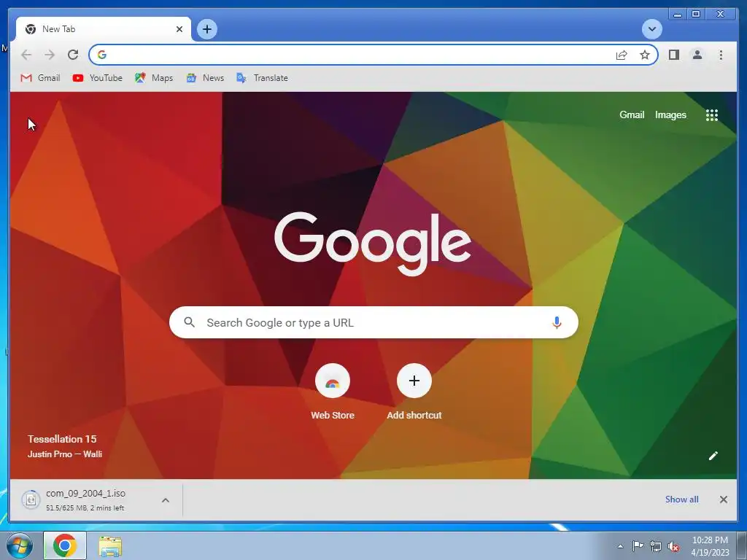Click the forward navigation arrow
This screenshot has width=747, height=560.
(50, 55)
